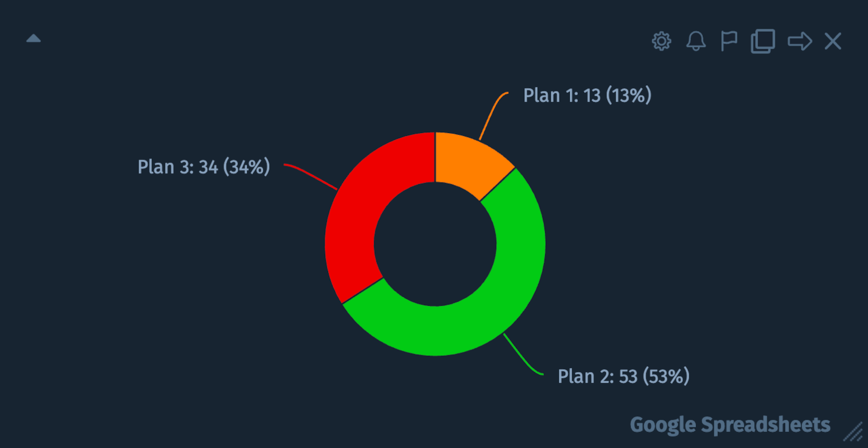
Task: Duplicate widget with the copy icon
Action: (763, 41)
